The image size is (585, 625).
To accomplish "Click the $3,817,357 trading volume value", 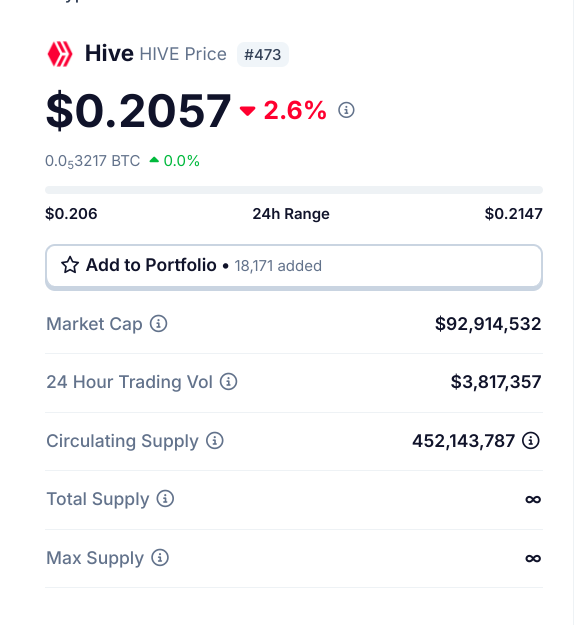I will [496, 382].
